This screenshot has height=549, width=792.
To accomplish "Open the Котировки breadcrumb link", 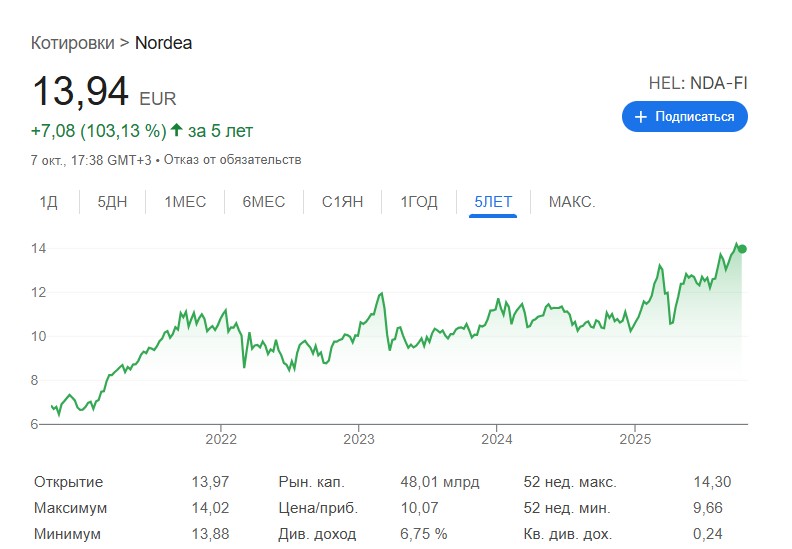I will tap(72, 43).
